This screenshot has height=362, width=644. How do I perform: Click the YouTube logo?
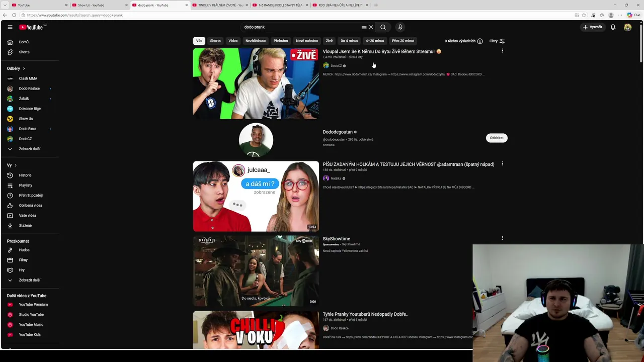click(31, 27)
